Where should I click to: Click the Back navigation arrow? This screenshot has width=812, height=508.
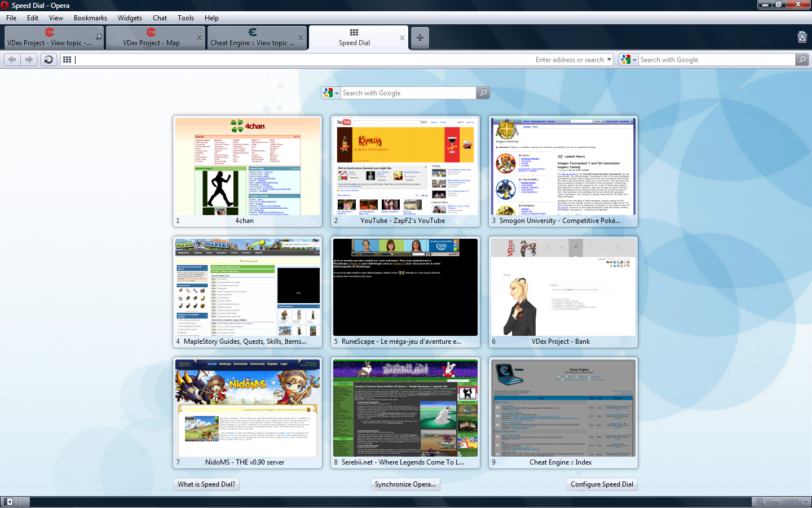point(12,59)
